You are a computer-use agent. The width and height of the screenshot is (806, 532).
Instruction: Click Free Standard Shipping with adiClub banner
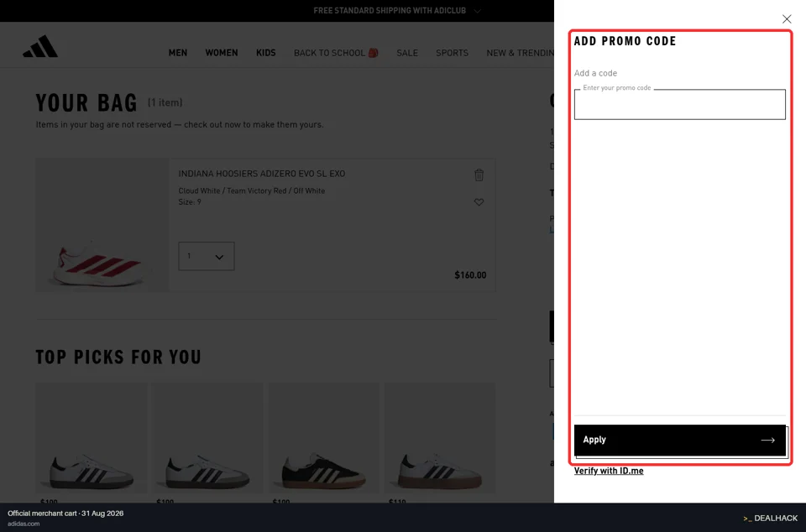(x=390, y=11)
